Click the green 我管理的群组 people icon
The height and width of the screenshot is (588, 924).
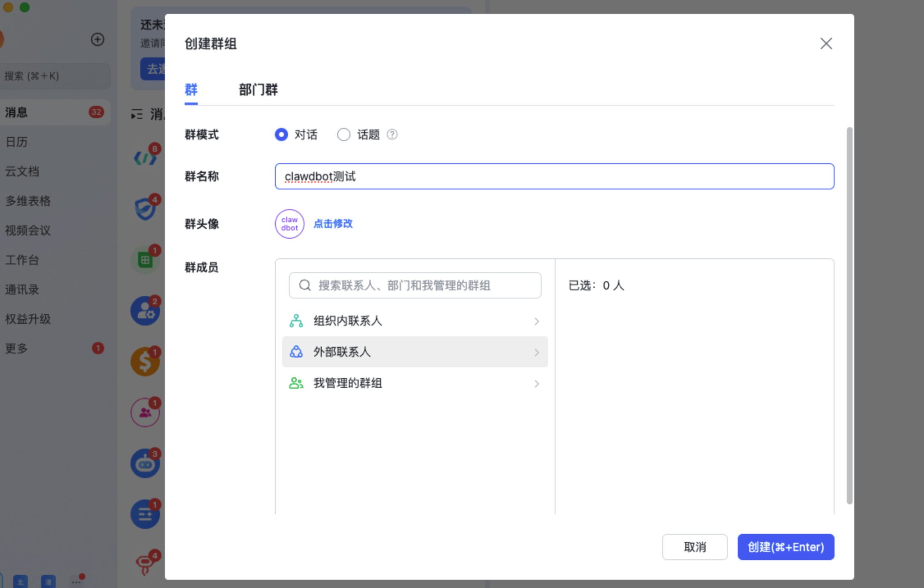point(296,383)
